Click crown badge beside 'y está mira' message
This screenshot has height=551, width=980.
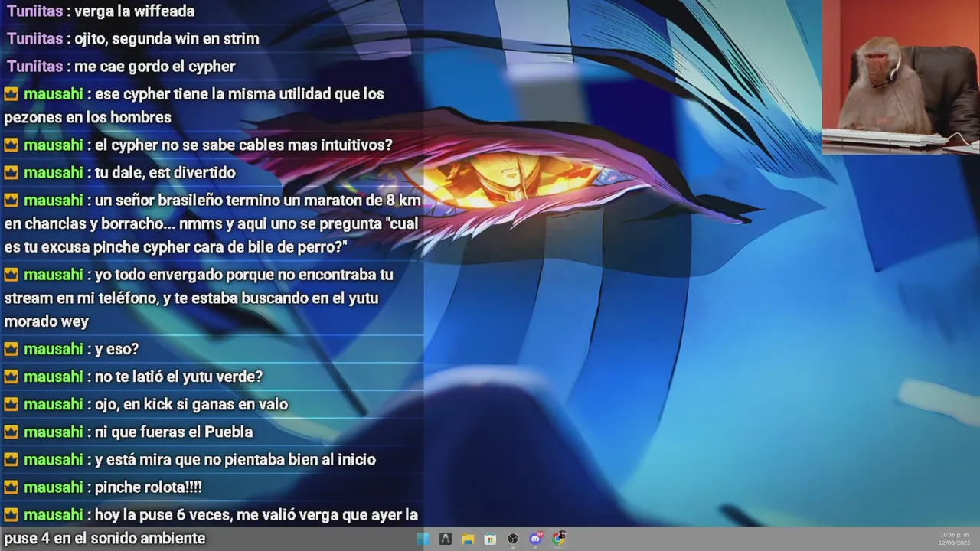coord(11,460)
